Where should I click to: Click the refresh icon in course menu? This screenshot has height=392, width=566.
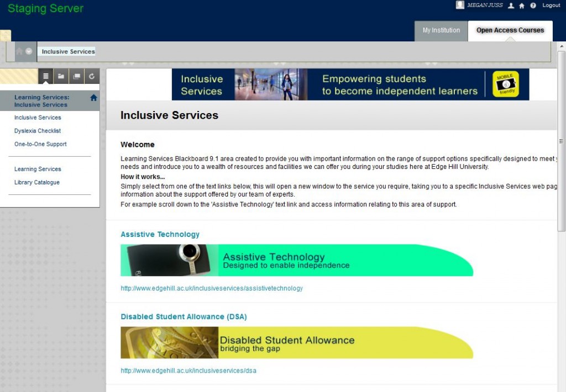point(92,76)
